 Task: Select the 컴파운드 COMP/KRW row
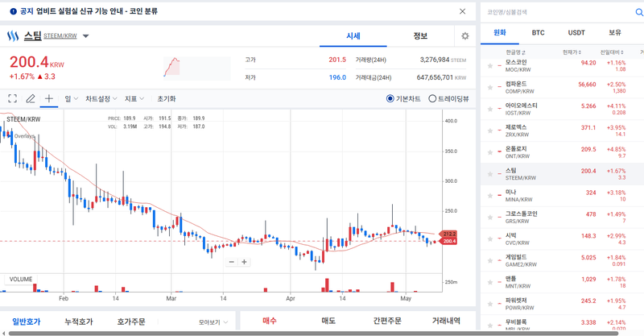[x=562, y=88]
